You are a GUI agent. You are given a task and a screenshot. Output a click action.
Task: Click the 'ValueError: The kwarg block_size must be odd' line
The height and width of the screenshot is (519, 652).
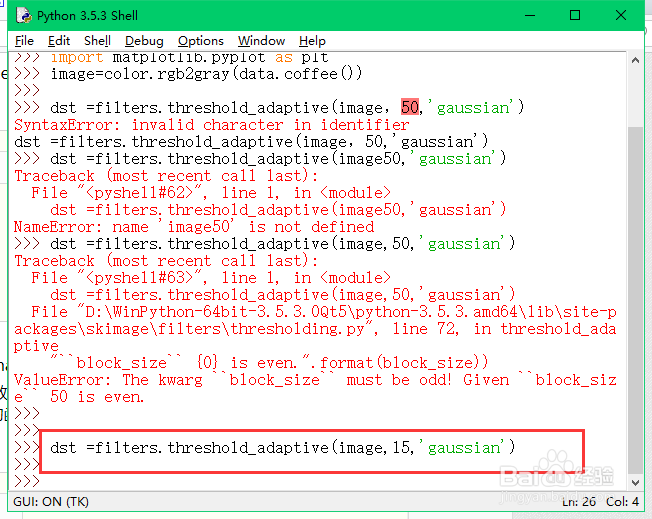click(315, 388)
